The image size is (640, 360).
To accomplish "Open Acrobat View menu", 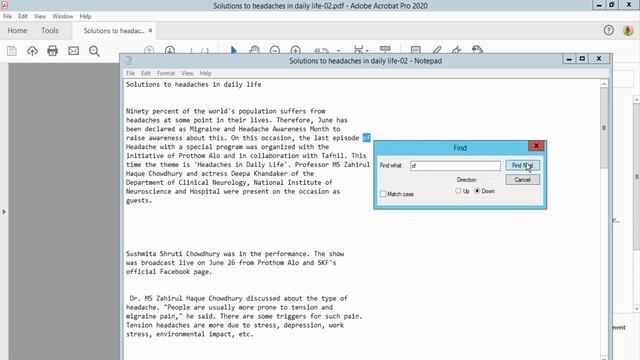I will tap(40, 16).
